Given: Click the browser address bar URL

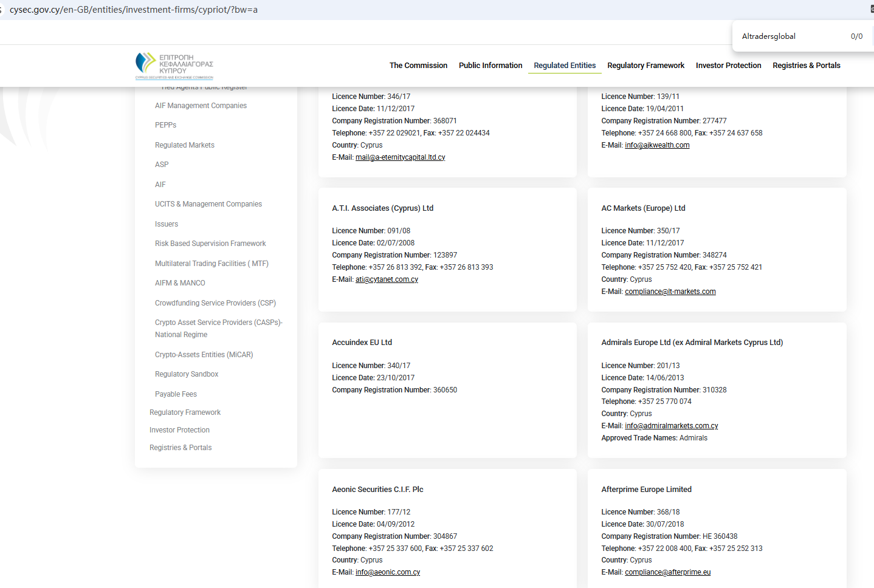Looking at the screenshot, I should pos(134,10).
